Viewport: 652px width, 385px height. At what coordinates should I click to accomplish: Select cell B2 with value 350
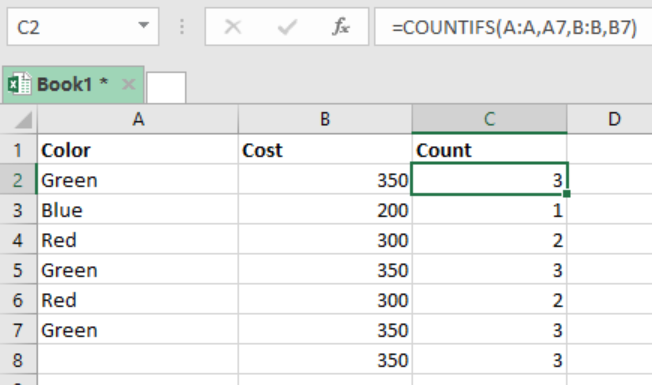(x=325, y=179)
